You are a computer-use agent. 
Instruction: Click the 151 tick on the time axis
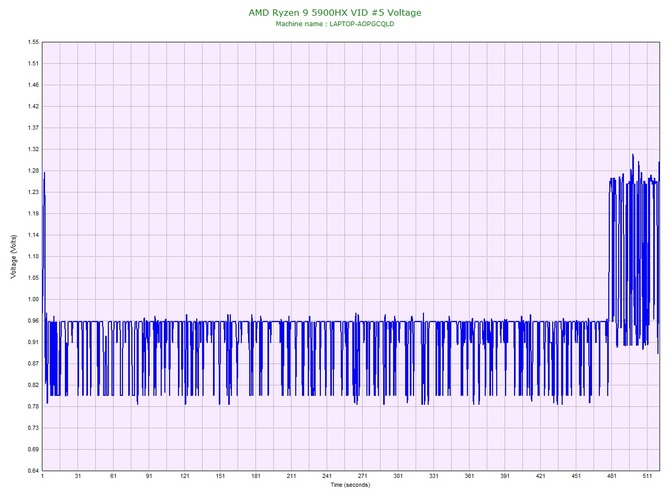[x=220, y=476]
